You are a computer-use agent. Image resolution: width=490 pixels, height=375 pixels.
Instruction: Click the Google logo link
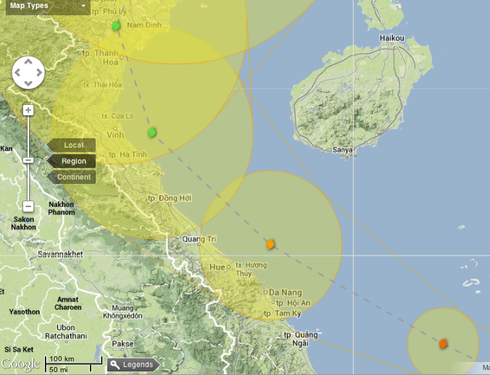coord(20,364)
